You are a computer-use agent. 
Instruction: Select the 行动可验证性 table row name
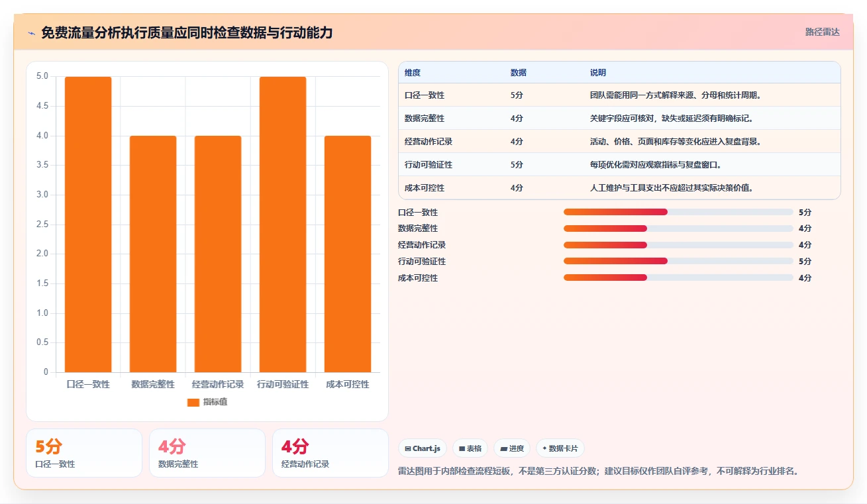pyautogui.click(x=429, y=165)
